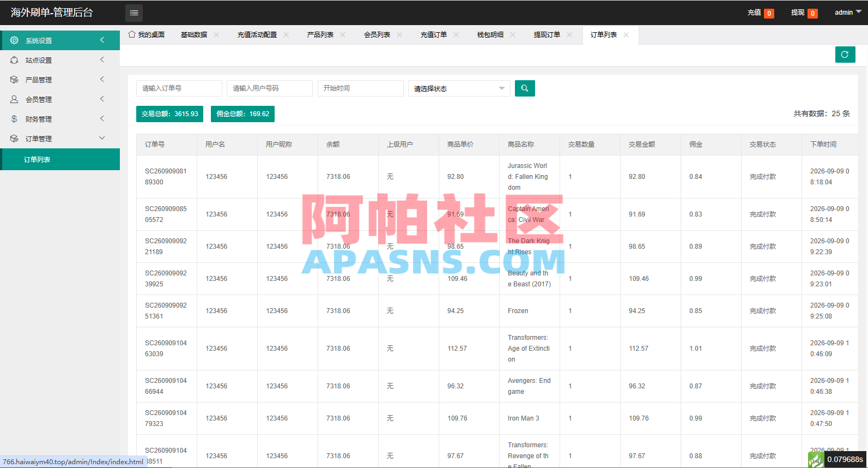The image size is (868, 468).
Task: Focus the 开始时间 date field
Action: (361, 88)
